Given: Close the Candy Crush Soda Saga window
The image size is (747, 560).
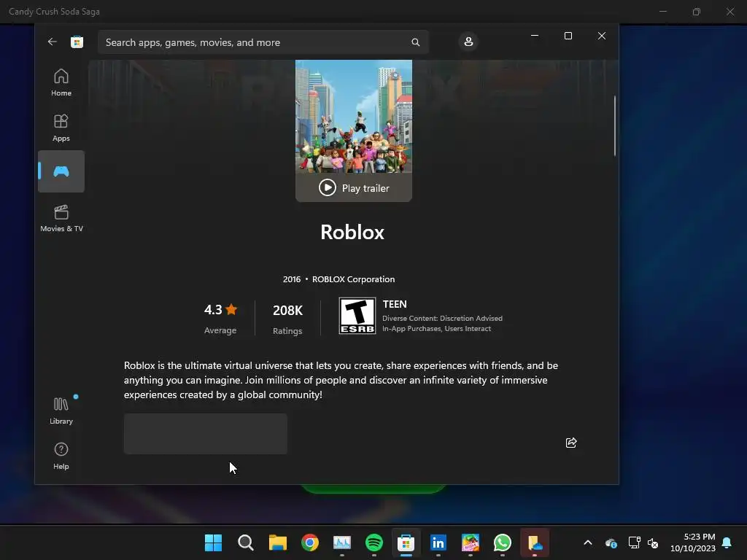Looking at the screenshot, I should click(729, 12).
